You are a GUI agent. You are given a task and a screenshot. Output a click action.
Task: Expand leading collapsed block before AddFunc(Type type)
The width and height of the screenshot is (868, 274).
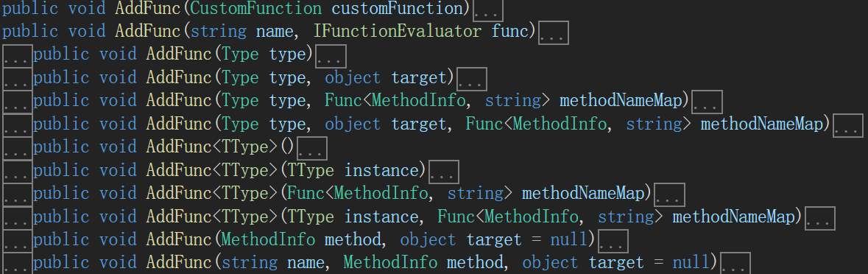pyautogui.click(x=17, y=56)
